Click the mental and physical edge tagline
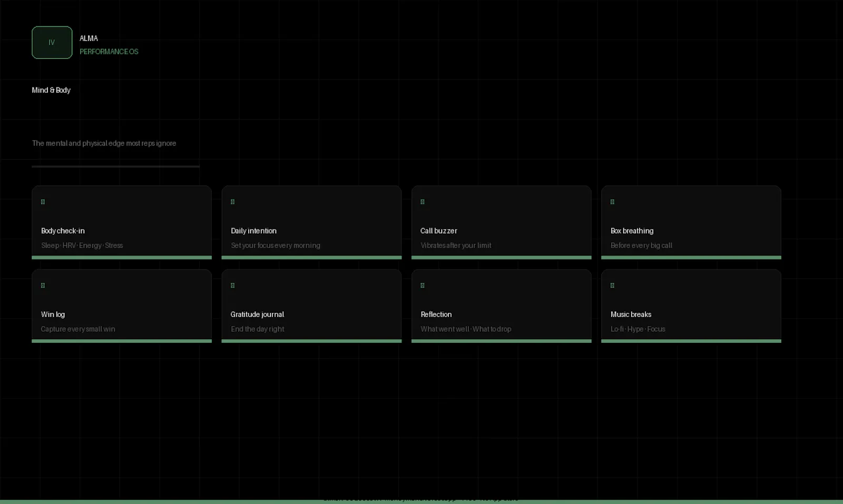The width and height of the screenshot is (843, 504). (x=104, y=143)
